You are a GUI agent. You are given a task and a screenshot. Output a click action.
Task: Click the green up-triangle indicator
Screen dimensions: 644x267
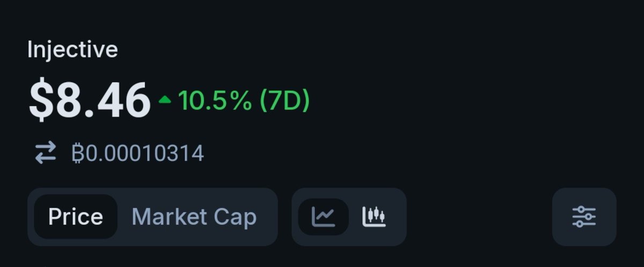165,100
